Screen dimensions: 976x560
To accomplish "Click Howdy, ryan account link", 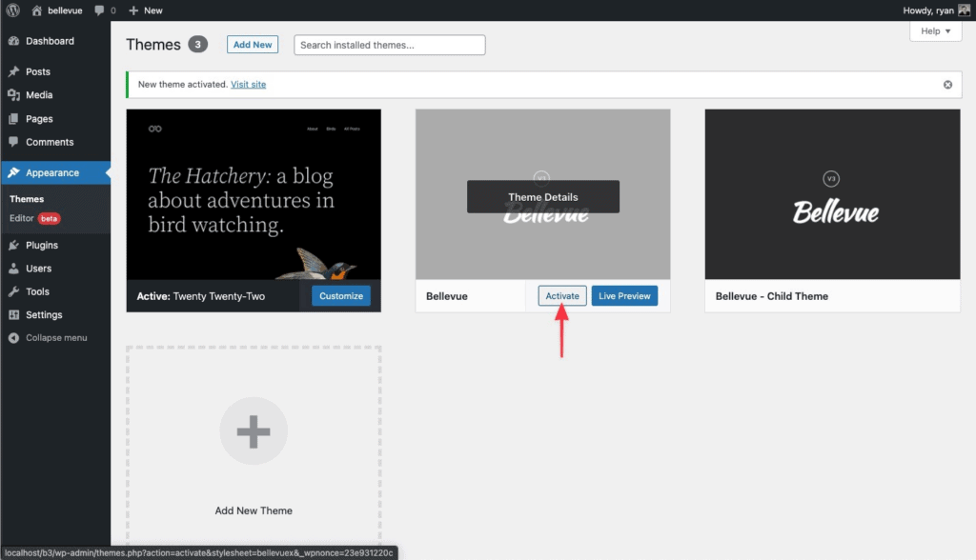I will click(928, 10).
